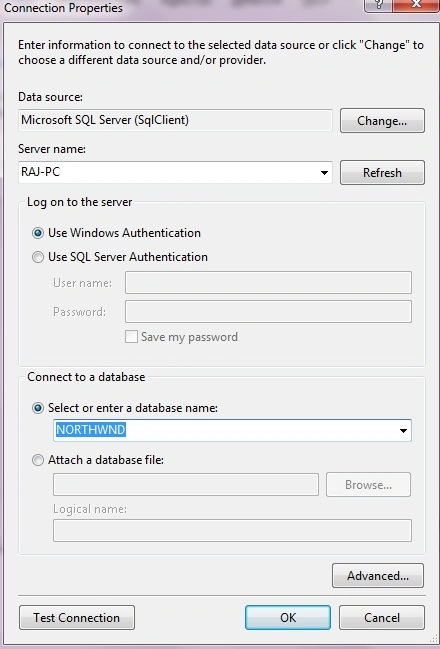Image resolution: width=440 pixels, height=649 pixels.
Task: Cancel the Connection Properties dialog
Action: [382, 618]
